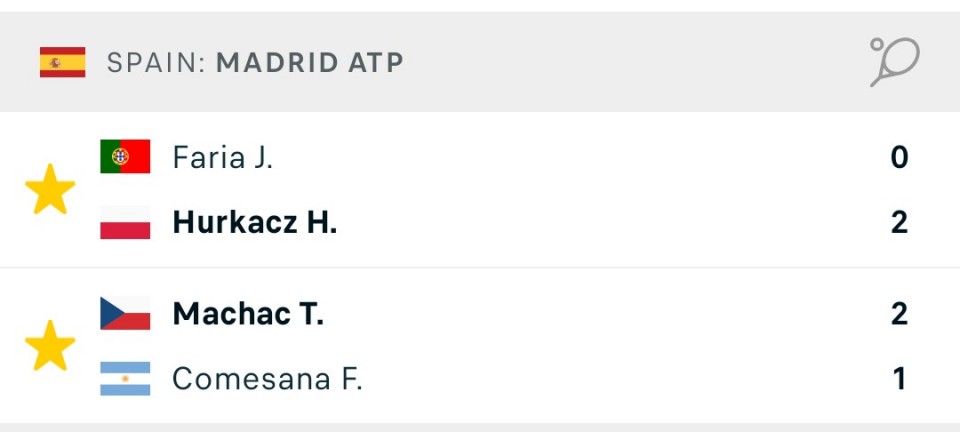Click the tennis racket icon

893,62
